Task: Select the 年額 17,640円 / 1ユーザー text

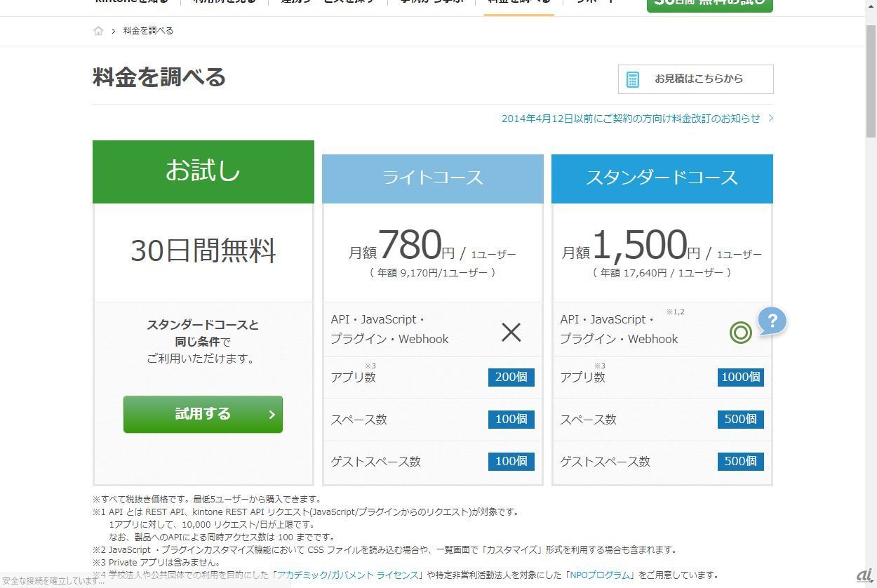Action: [x=662, y=273]
